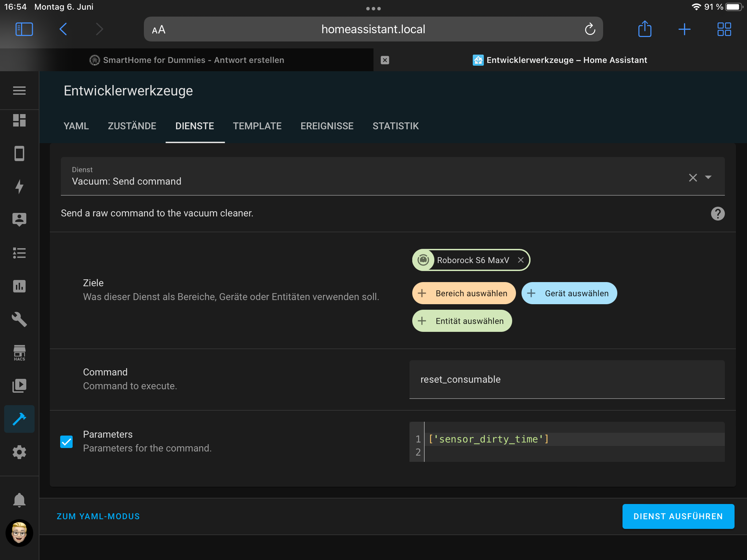This screenshot has width=747, height=560.
Task: Open the Logbook list icon
Action: click(19, 253)
